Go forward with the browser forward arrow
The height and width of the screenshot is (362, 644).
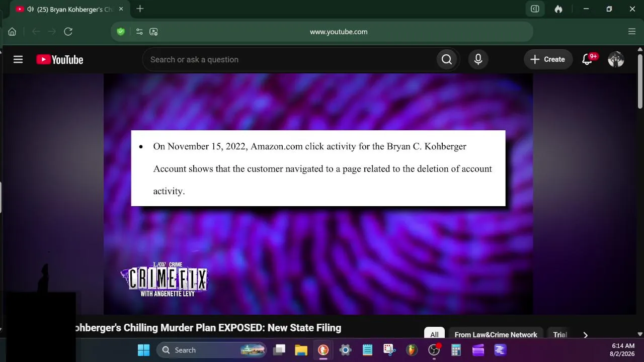click(x=52, y=32)
